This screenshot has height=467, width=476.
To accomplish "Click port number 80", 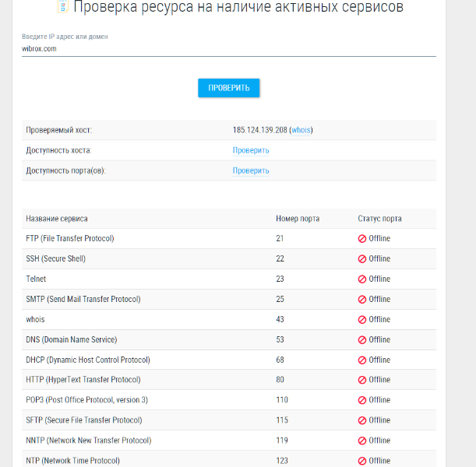I will pos(280,380).
